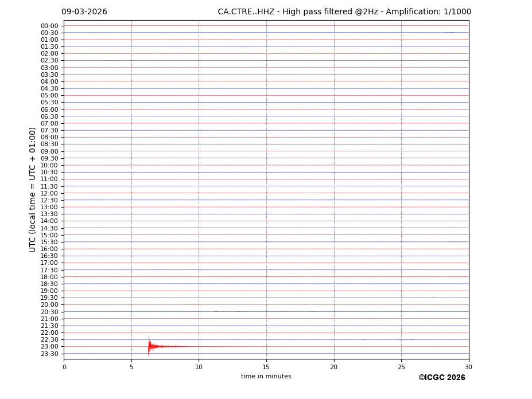Select the 06:00 time label on the y-axis

(x=49, y=109)
